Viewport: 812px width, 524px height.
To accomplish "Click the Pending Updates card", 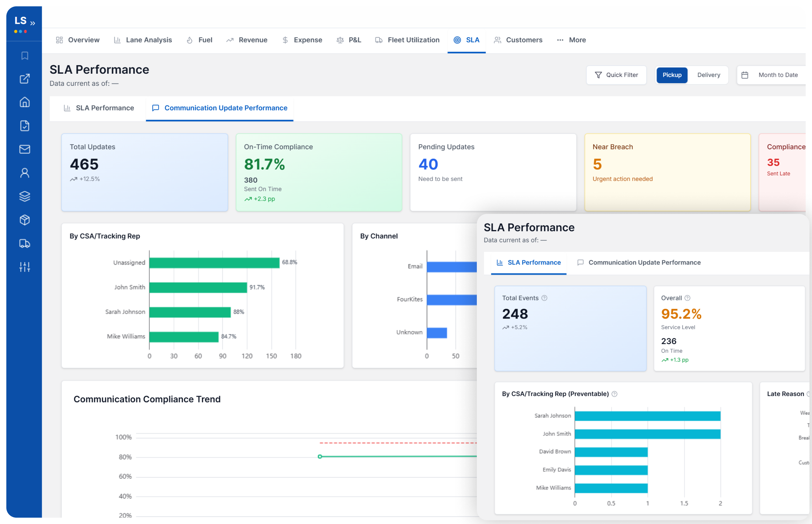I will (x=493, y=172).
